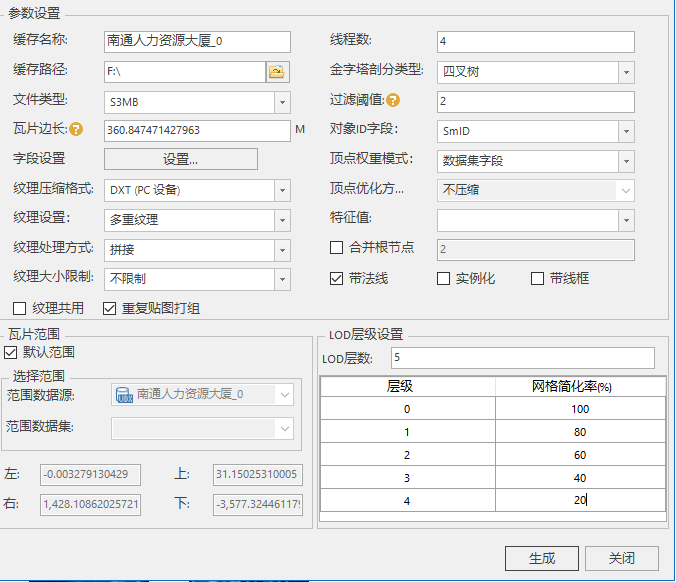The image size is (676, 582).
Task: Enable the 带线框 checkbox
Action: [537, 278]
